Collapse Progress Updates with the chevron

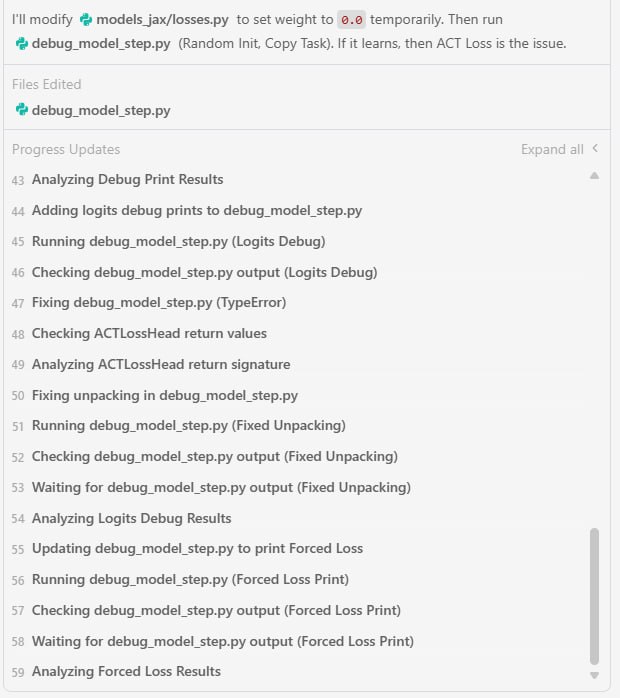(x=595, y=149)
